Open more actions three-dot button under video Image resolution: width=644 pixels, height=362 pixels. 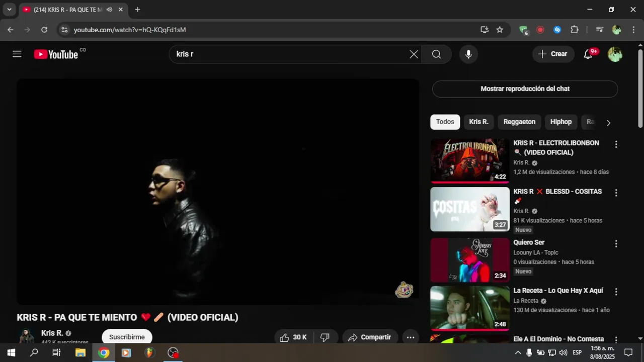point(411,337)
